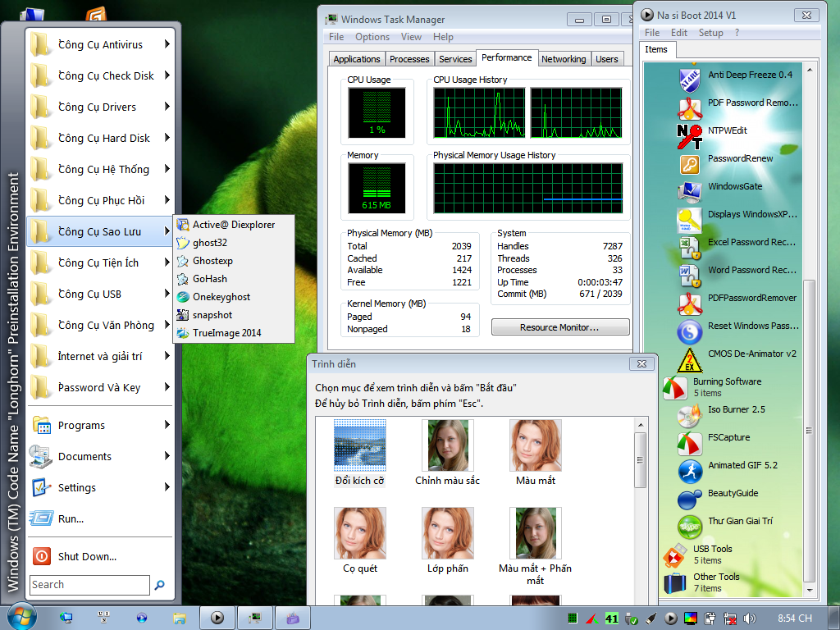Open Run... from Start menu
The image size is (840, 630).
pos(100,518)
